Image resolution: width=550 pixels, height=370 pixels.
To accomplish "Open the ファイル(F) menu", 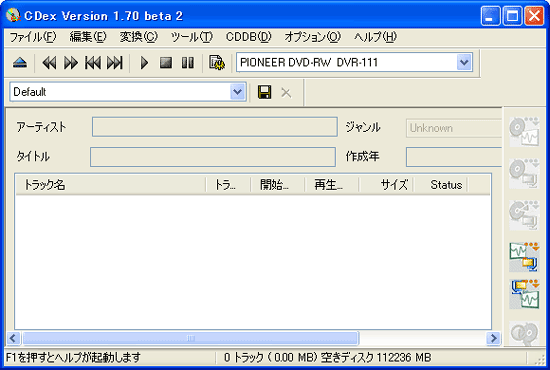I will 33,37.
